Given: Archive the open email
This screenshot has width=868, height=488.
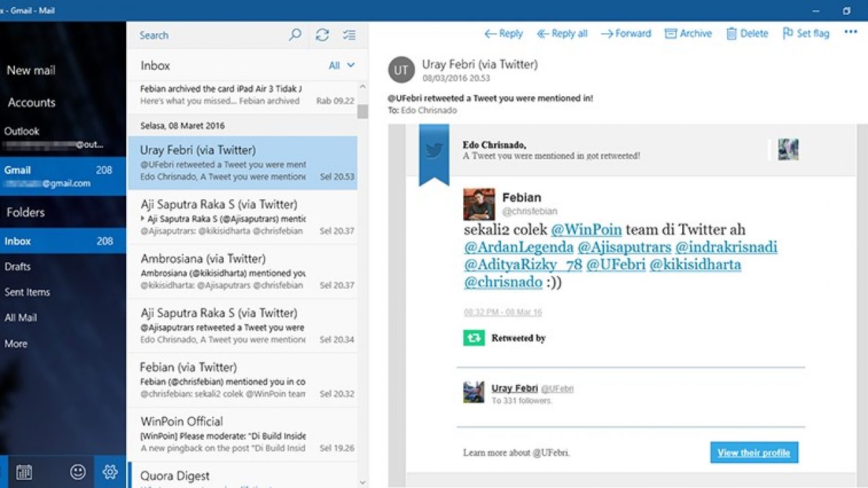Looking at the screenshot, I should click(x=688, y=33).
